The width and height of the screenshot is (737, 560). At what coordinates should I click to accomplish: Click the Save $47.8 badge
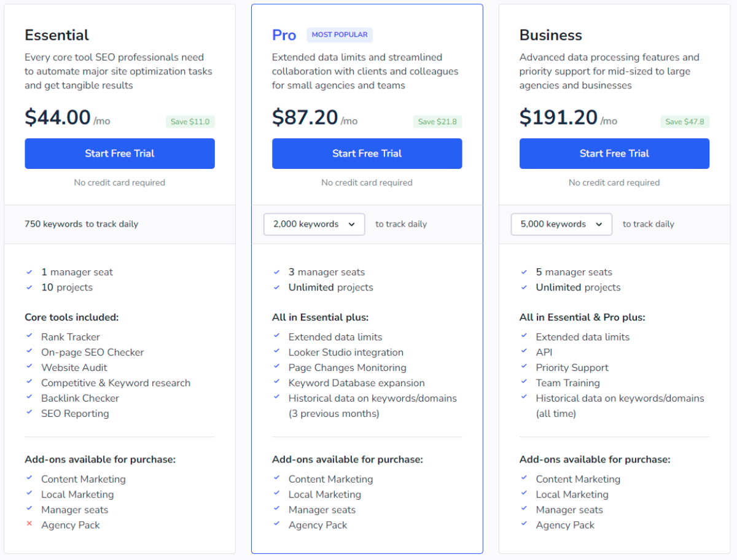point(685,122)
